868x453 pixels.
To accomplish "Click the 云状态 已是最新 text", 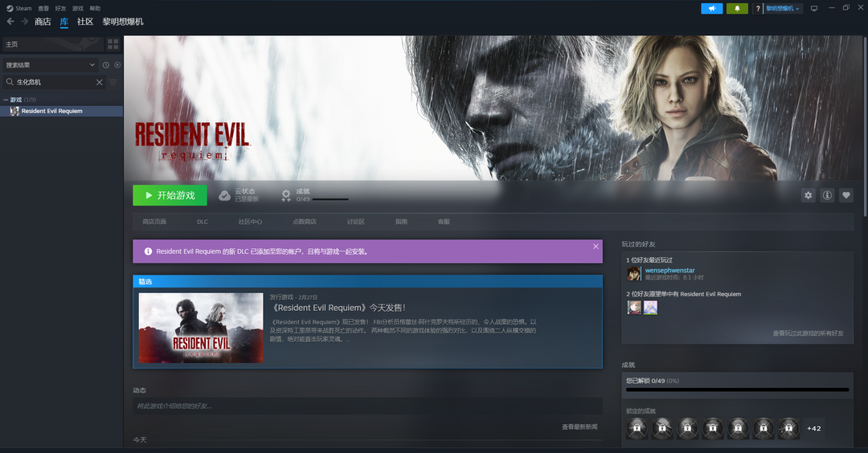I will point(247,195).
